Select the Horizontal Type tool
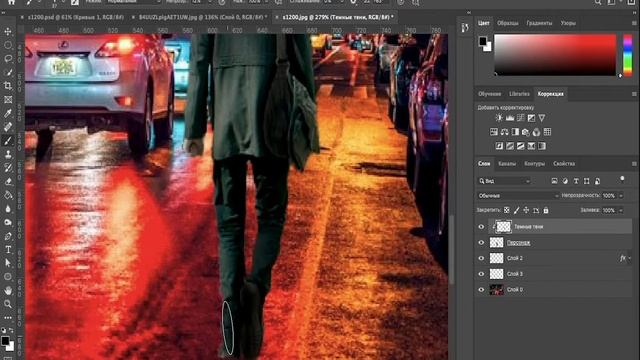640x360 pixels. (8, 249)
